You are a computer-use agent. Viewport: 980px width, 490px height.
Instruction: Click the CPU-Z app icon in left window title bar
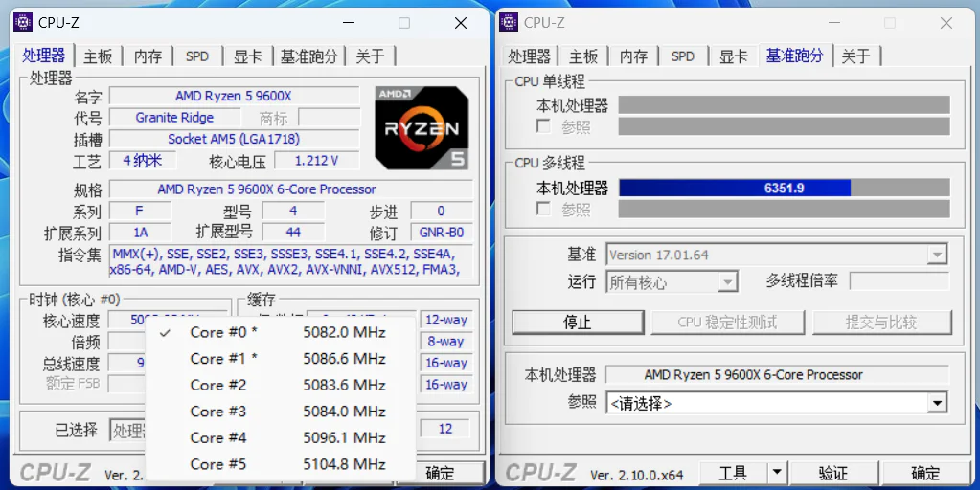tap(23, 22)
